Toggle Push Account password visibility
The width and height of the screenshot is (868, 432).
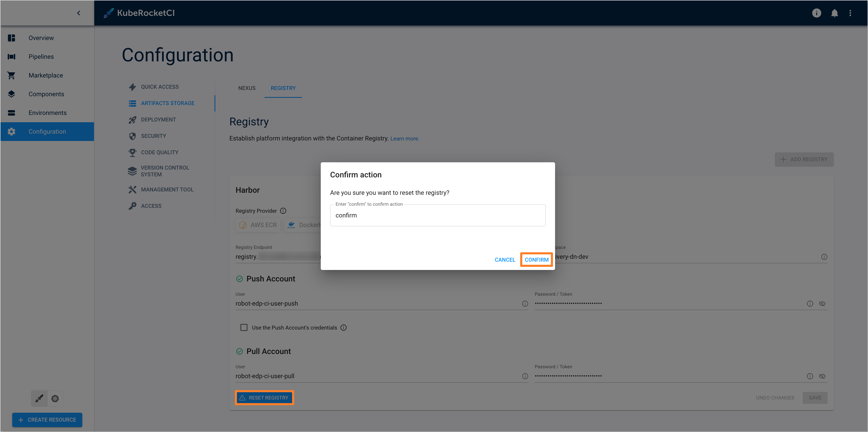822,304
